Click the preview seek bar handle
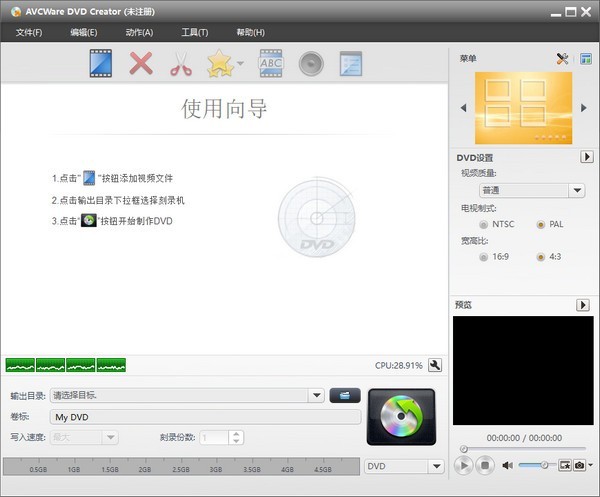Image resolution: width=600 pixels, height=497 pixels. point(464,449)
